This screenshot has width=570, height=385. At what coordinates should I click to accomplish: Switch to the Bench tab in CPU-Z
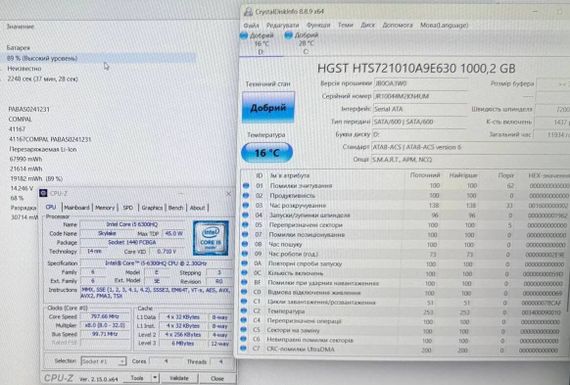pos(176,208)
